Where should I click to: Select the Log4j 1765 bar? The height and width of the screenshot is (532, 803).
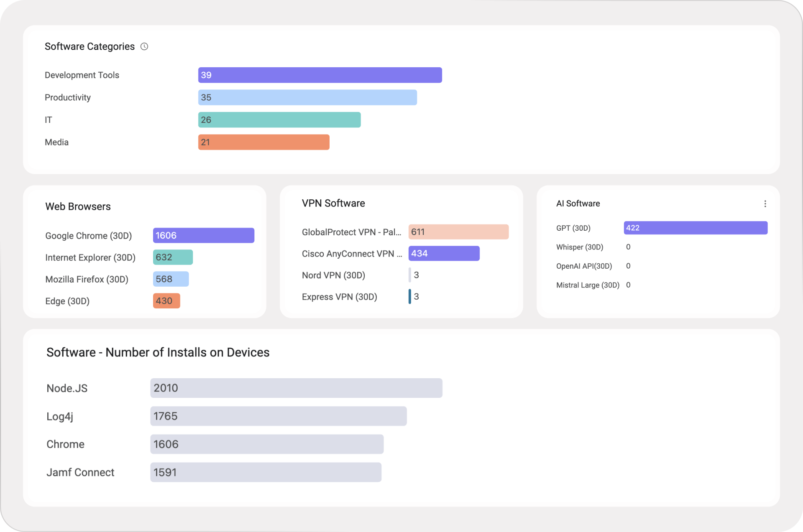click(278, 416)
